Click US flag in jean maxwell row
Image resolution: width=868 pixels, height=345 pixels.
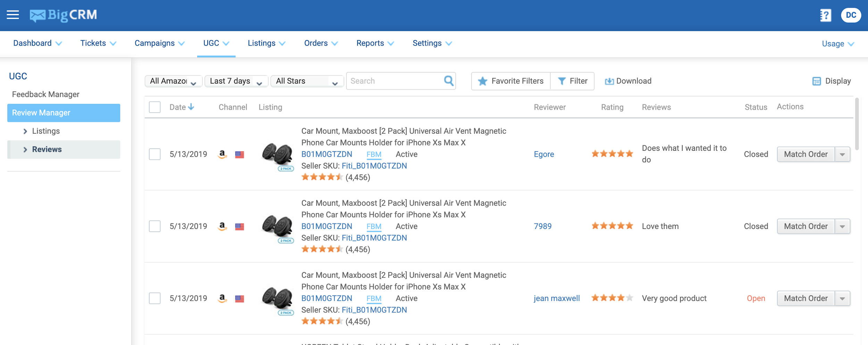[240, 299]
